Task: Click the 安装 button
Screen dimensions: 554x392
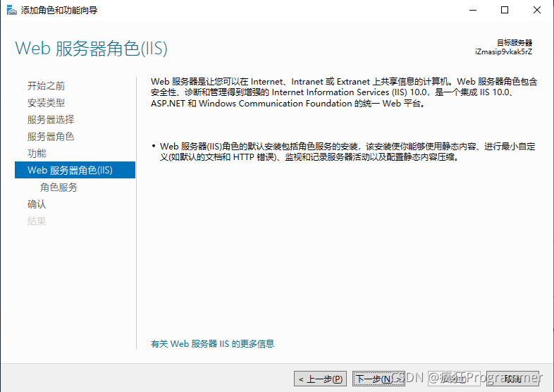Action: [452, 379]
